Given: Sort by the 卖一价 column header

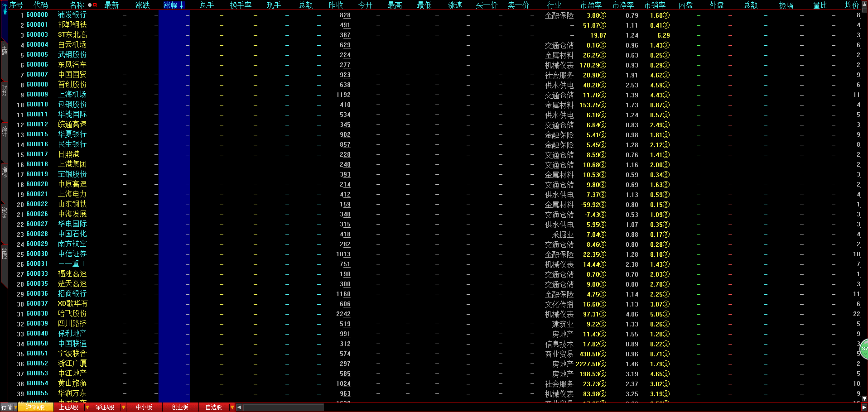Looking at the screenshot, I should coord(518,5).
